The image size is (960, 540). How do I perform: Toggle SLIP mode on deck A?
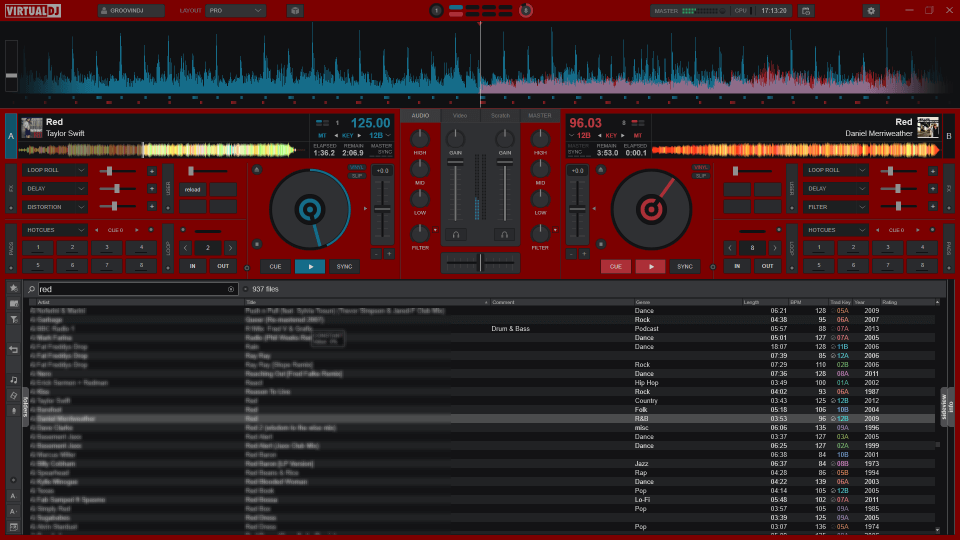356,176
